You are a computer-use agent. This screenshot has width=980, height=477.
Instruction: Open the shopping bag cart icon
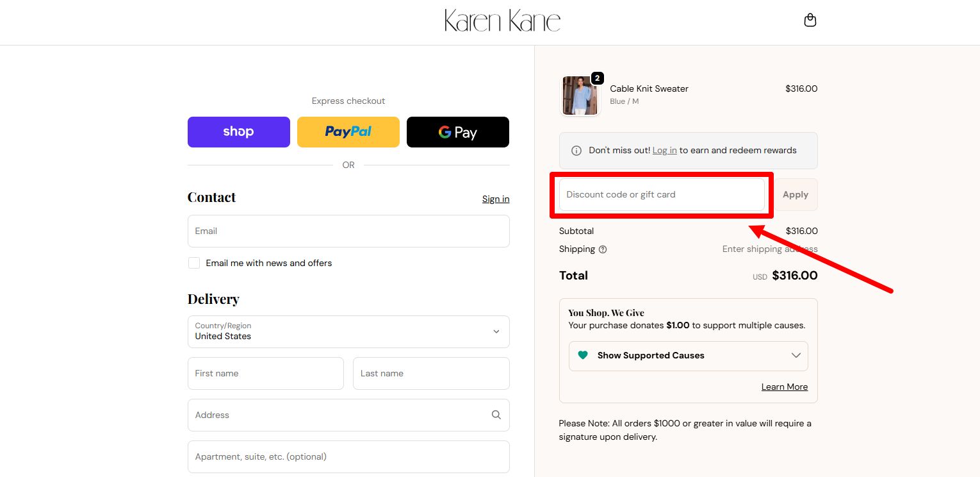tap(810, 20)
